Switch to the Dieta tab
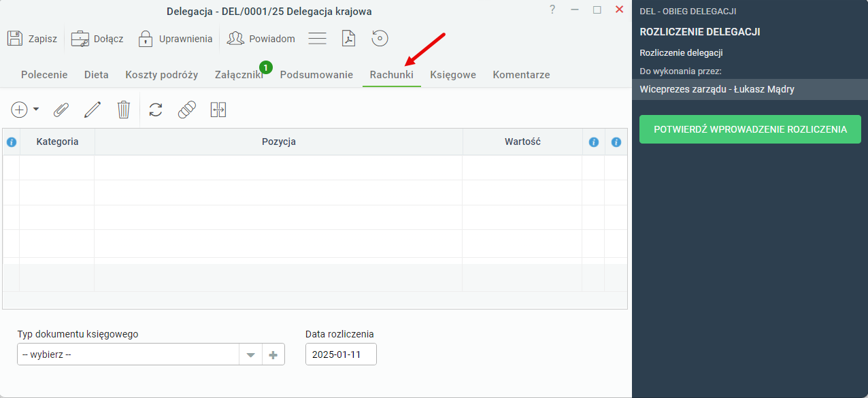The image size is (868, 398). pyautogui.click(x=97, y=75)
